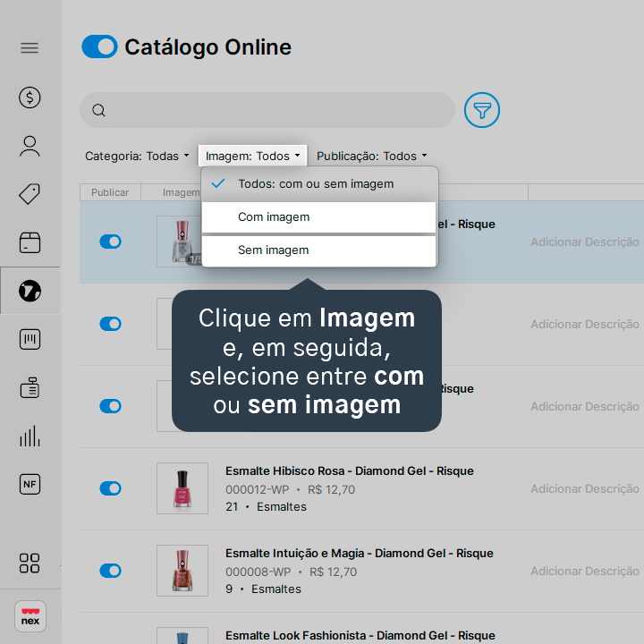Click Adicionar Descrição for Esmalte Hibisco Rosa
Image resolution: width=644 pixels, height=644 pixels.
click(584, 488)
